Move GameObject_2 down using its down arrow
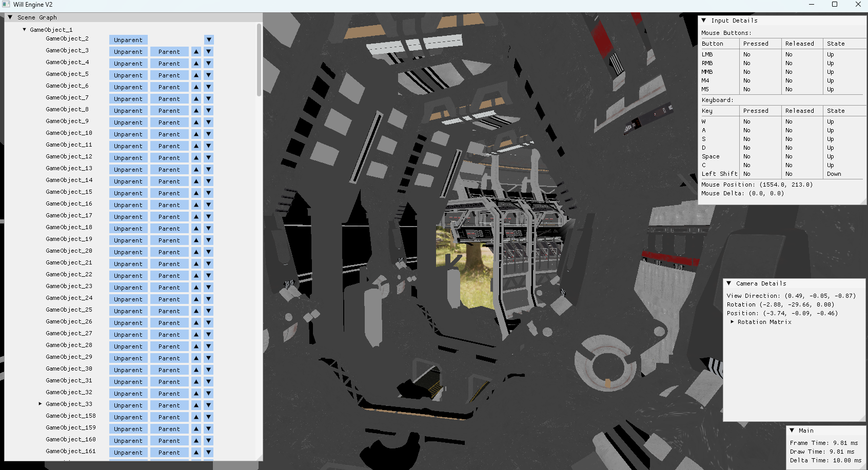The width and height of the screenshot is (868, 470). pos(208,40)
